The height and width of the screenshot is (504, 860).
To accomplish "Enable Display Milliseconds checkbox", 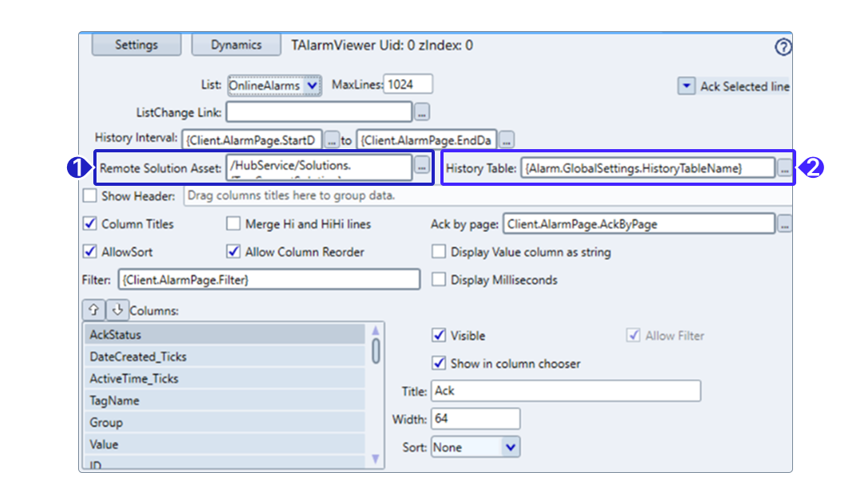I will [438, 280].
